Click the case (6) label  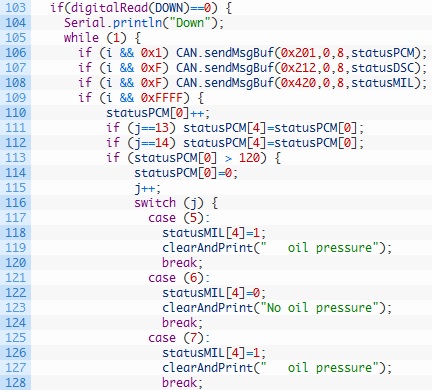point(179,278)
